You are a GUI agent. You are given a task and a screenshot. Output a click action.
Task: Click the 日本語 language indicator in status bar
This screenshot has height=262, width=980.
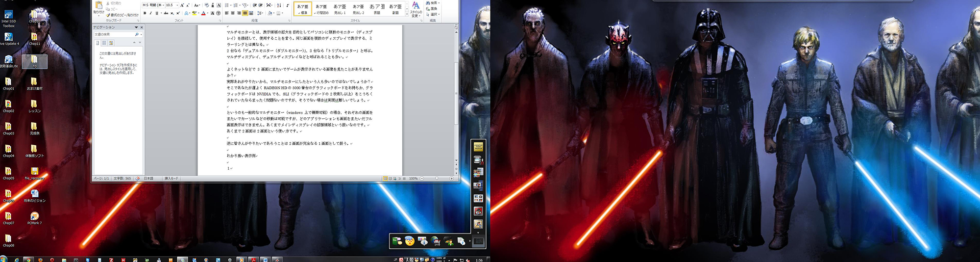tap(148, 179)
